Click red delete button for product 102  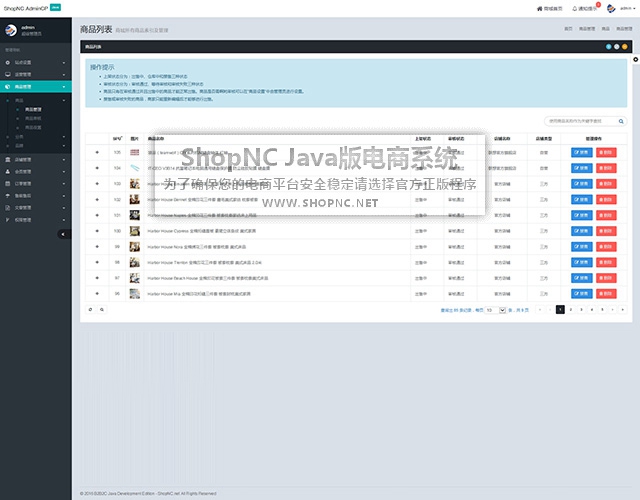tap(606, 200)
